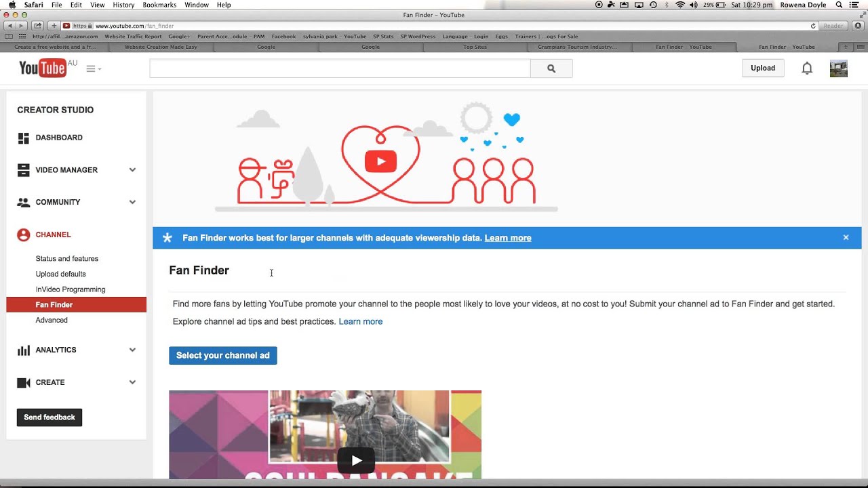Click the Dashboard grid icon
The width and height of the screenshot is (868, 488).
coord(24,138)
